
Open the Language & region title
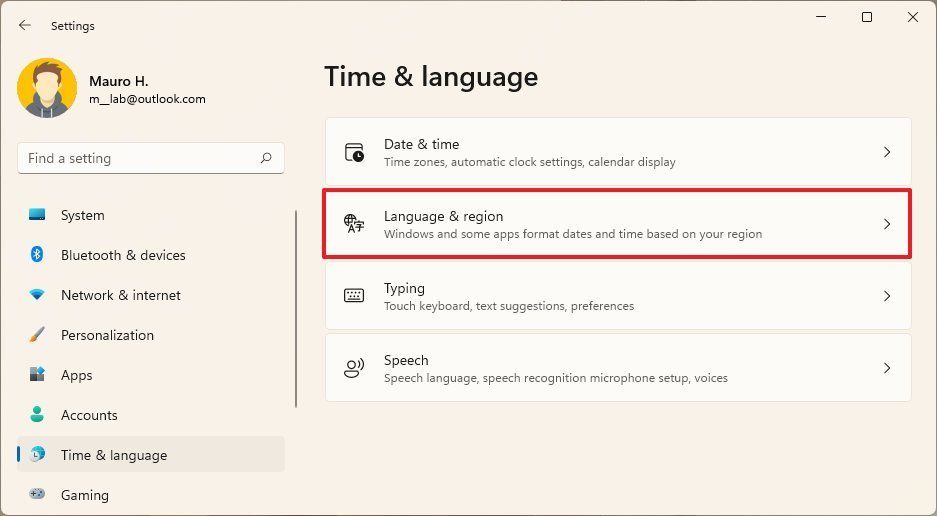[443, 216]
